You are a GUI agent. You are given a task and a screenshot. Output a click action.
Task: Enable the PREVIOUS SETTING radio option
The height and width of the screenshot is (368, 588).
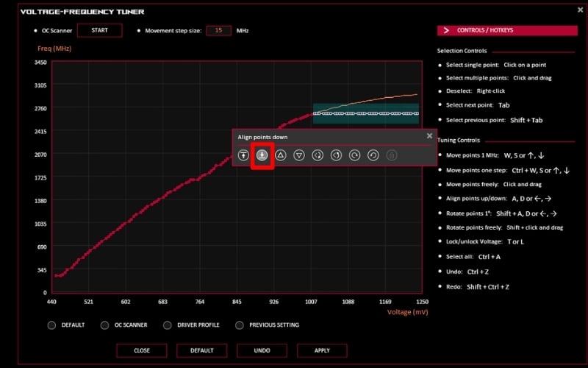tap(240, 325)
